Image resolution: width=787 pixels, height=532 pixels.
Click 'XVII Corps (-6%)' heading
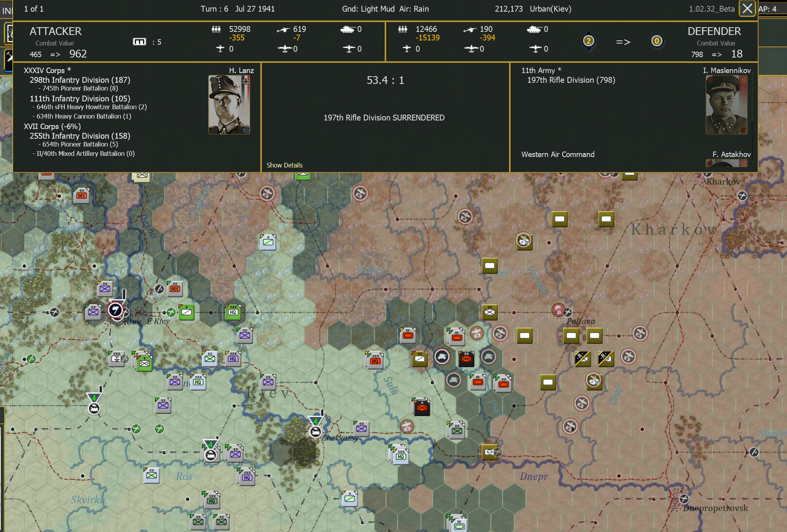pyautogui.click(x=52, y=126)
